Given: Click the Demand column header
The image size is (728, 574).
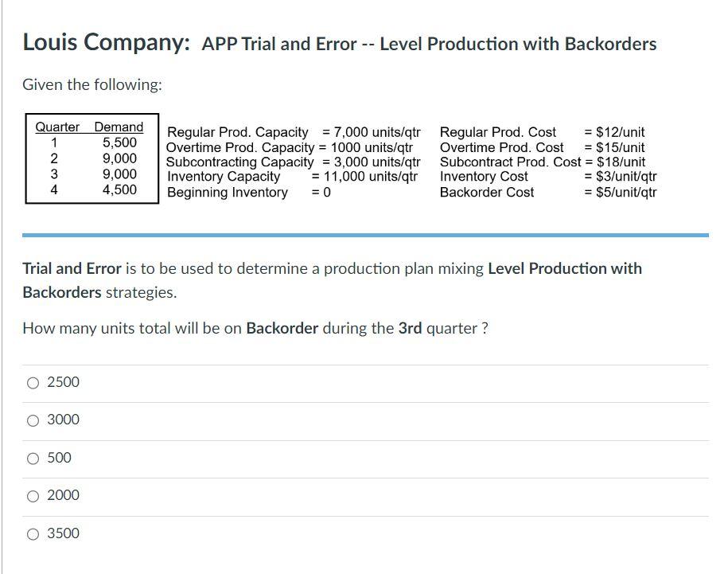Looking at the screenshot, I should tap(118, 126).
